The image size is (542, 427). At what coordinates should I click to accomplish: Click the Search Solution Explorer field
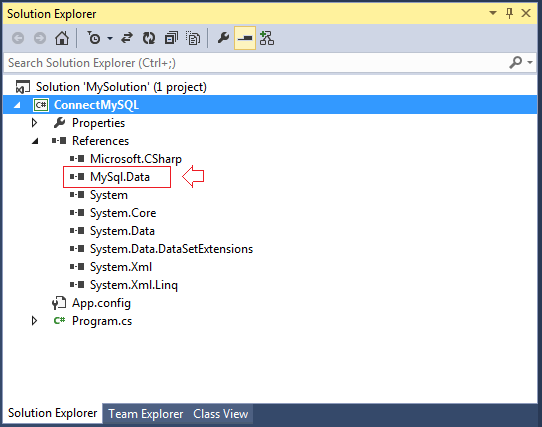coord(256,63)
